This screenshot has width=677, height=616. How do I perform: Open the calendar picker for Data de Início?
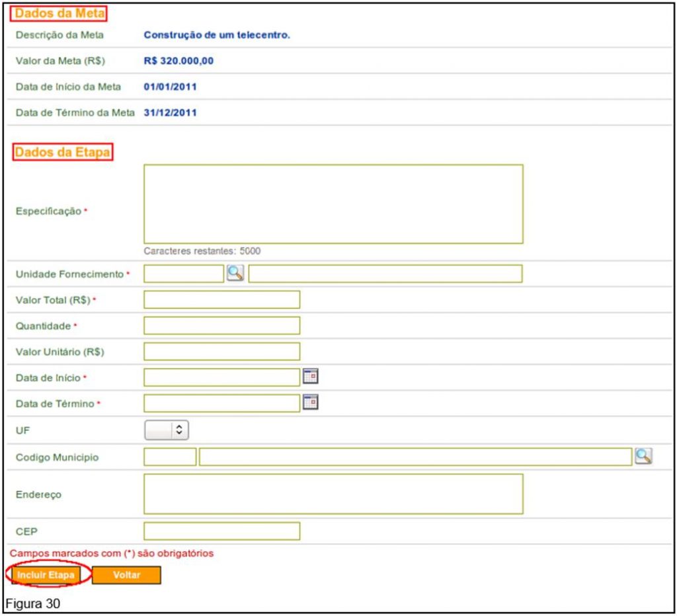pos(310,377)
